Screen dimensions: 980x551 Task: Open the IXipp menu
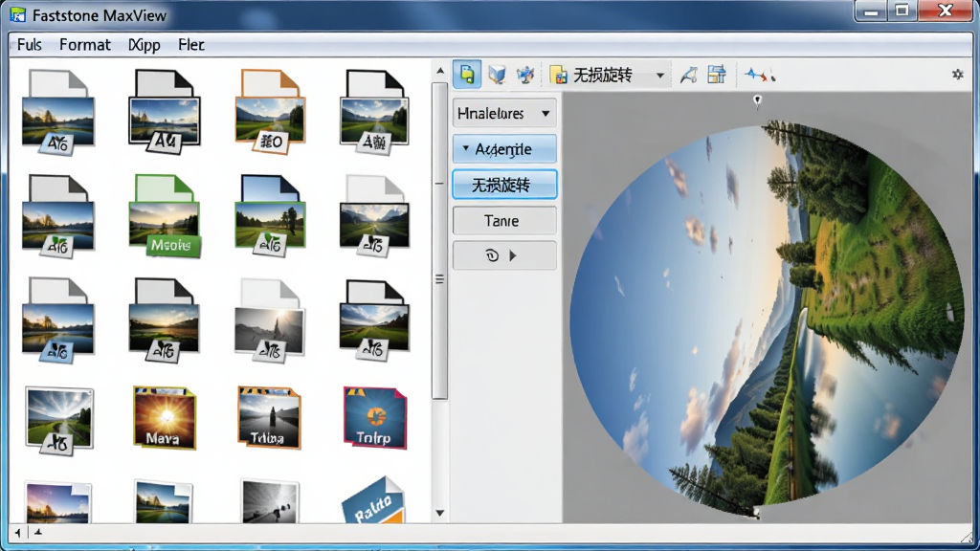pos(145,45)
